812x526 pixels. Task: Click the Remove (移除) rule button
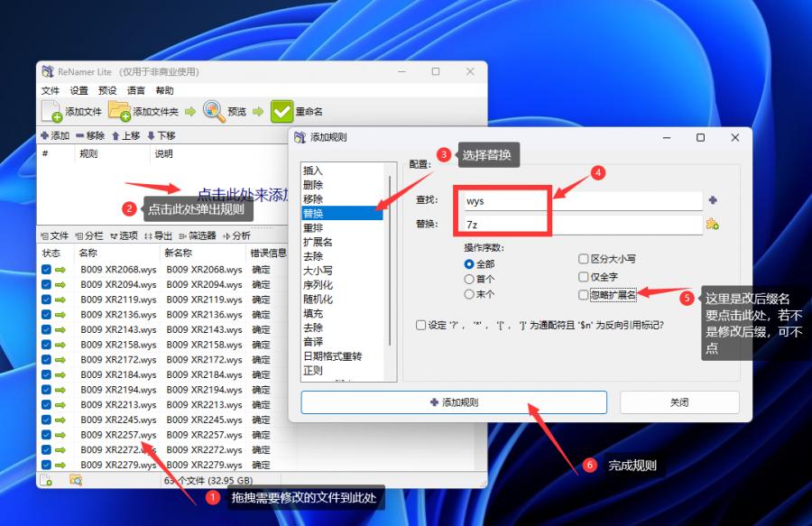tap(90, 135)
